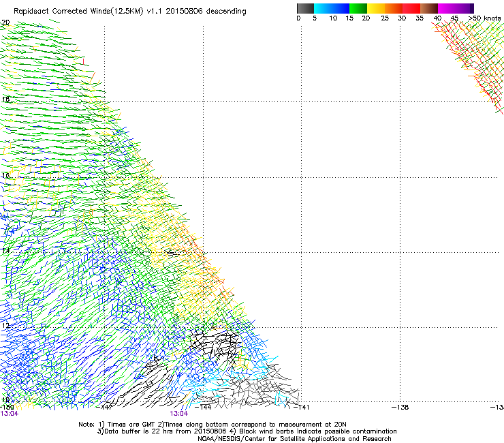This screenshot has width=504, height=443.
Task: Click longitude label '-141' on bottom axis
Action: click(x=301, y=407)
